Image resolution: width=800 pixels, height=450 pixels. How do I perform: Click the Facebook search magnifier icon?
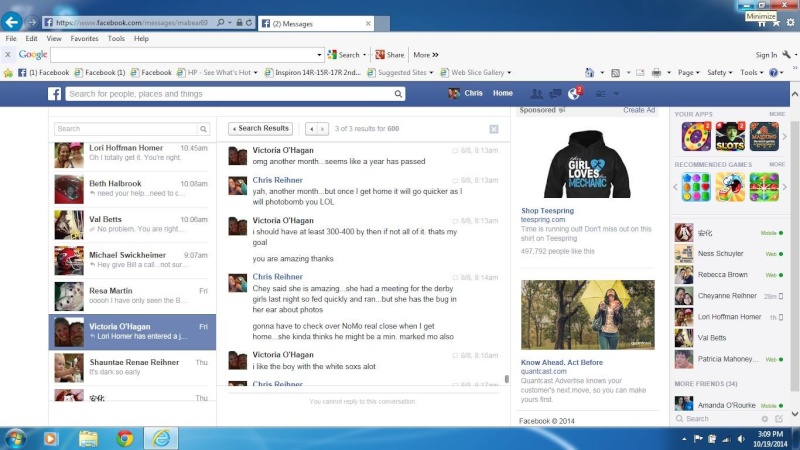coord(398,94)
